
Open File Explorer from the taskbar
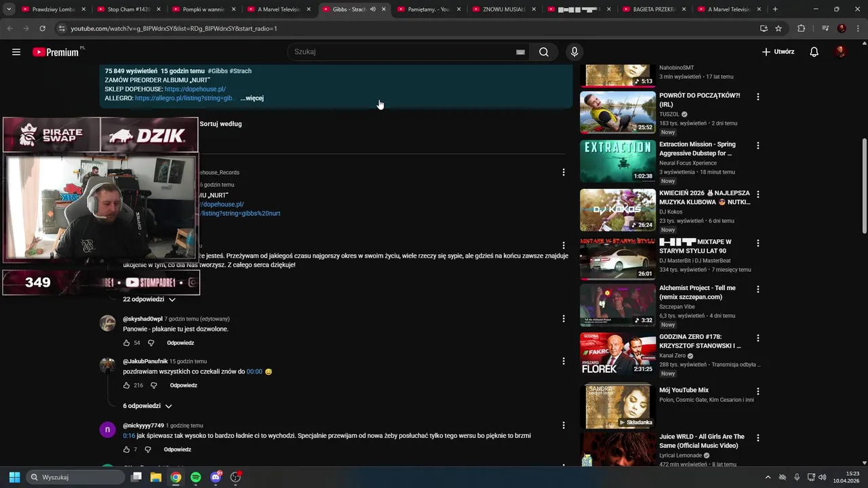[x=156, y=477]
